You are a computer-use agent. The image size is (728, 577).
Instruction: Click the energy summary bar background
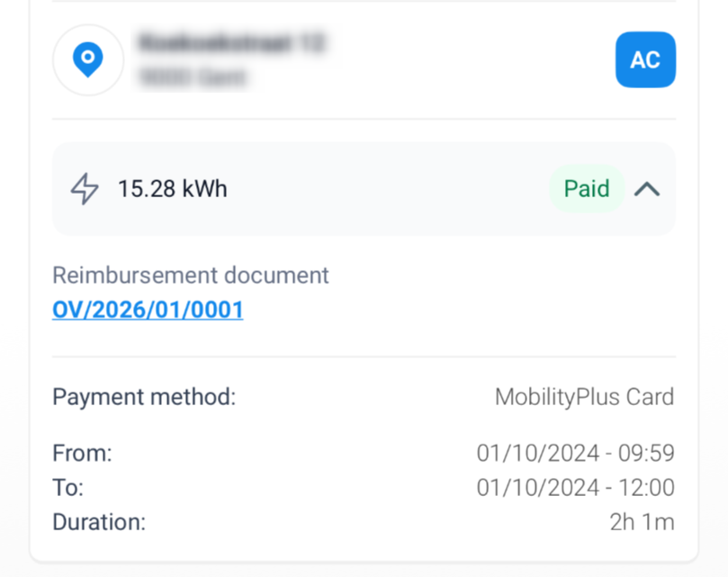tap(364, 189)
